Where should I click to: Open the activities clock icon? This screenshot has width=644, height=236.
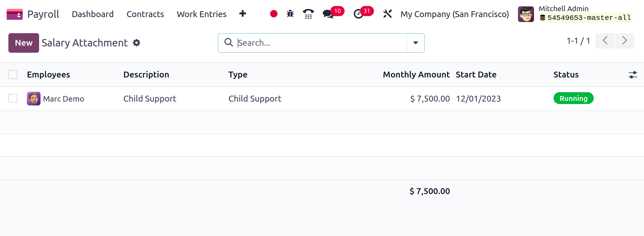[358, 14]
